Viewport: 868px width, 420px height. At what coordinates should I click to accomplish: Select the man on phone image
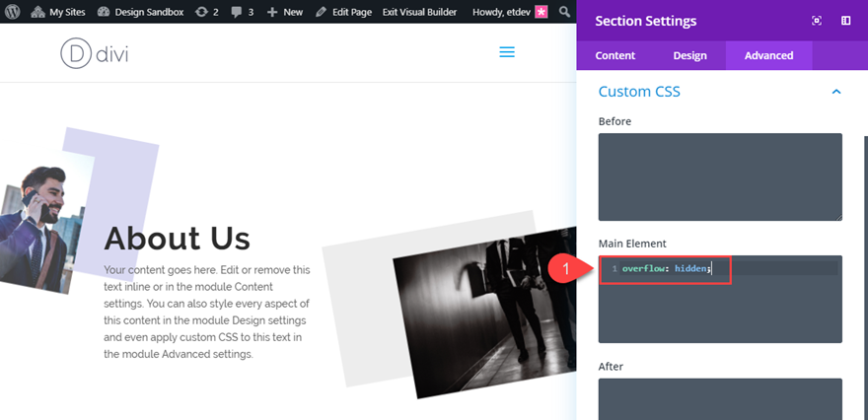point(43,224)
